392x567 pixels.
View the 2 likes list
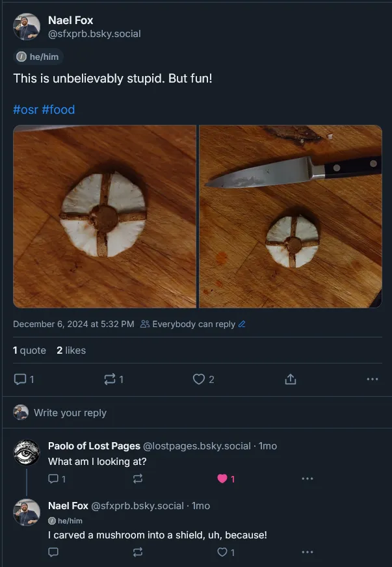coord(71,350)
